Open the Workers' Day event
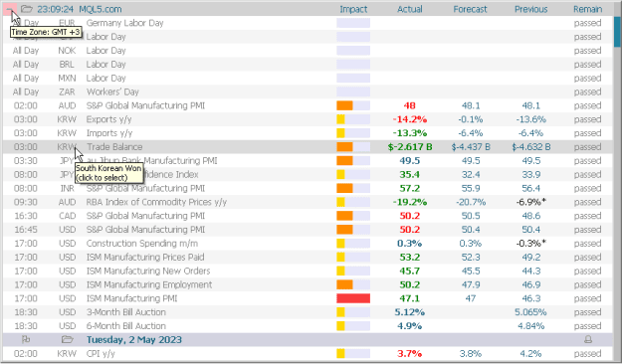The height and width of the screenshot is (364, 622). tap(112, 91)
